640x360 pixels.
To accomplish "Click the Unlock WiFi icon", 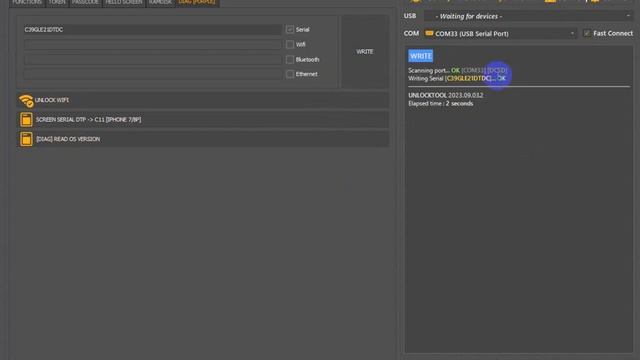I will pyautogui.click(x=26, y=100).
